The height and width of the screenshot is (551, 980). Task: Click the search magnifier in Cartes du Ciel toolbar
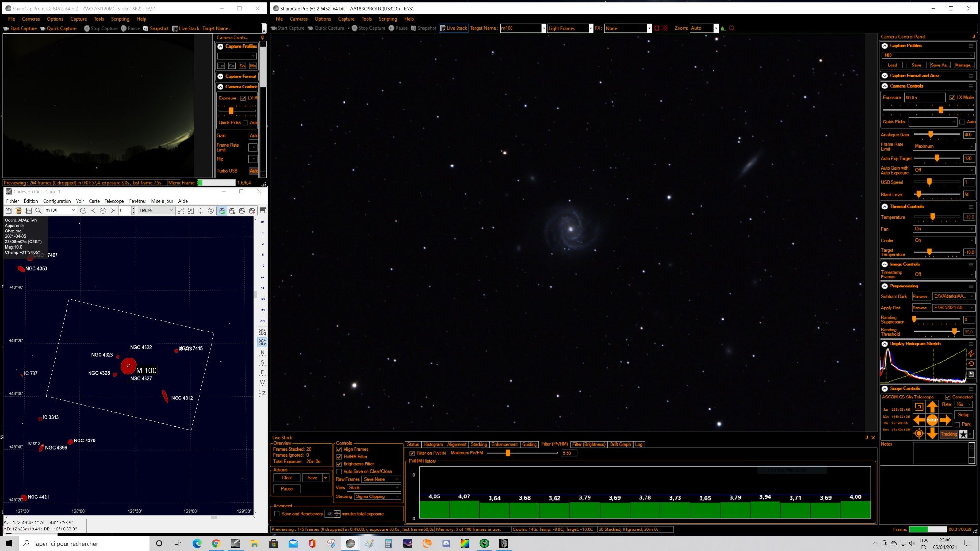tap(38, 210)
